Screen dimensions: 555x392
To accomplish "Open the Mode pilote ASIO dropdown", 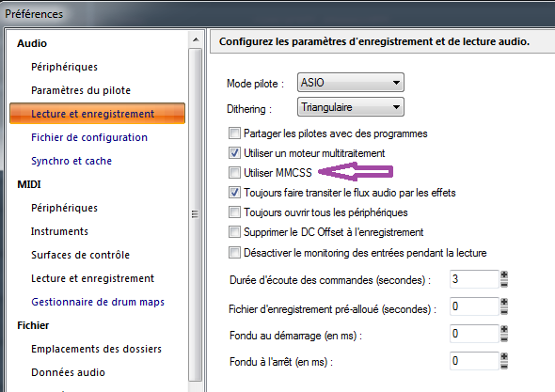I will (351, 83).
